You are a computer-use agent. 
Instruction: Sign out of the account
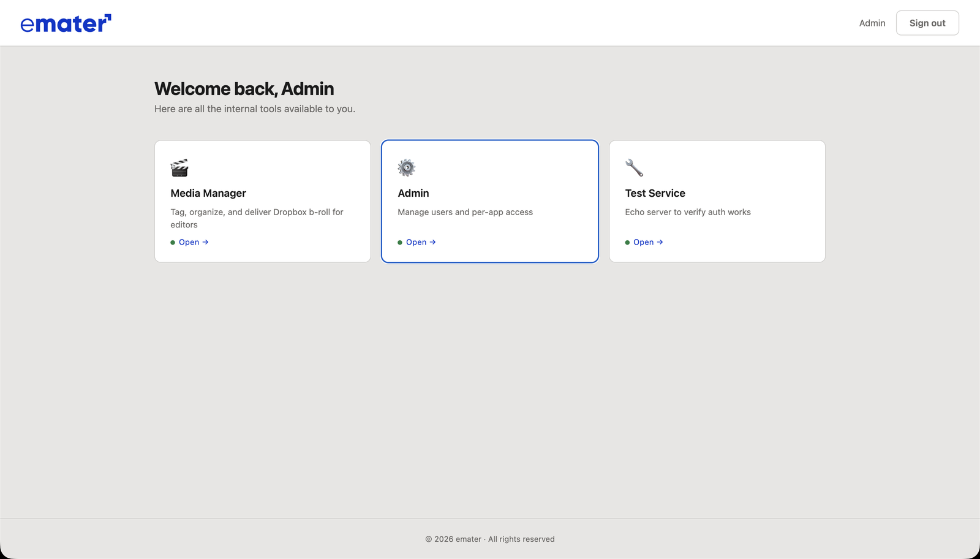(x=927, y=23)
